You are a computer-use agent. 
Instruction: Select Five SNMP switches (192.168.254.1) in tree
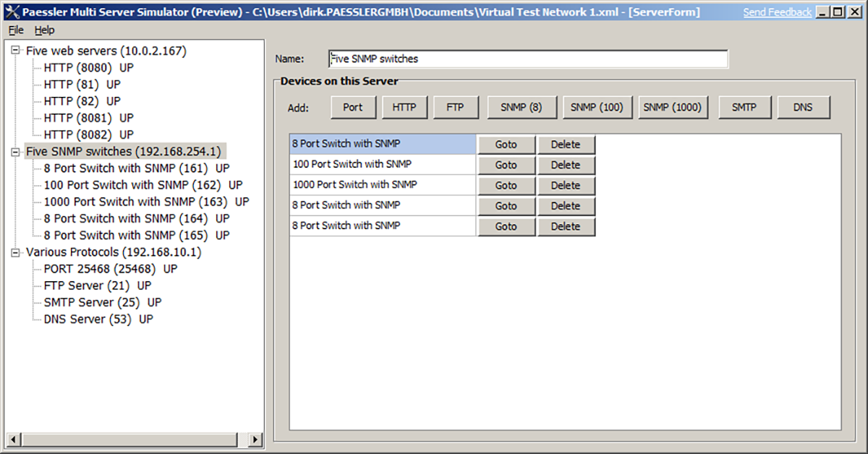point(125,152)
